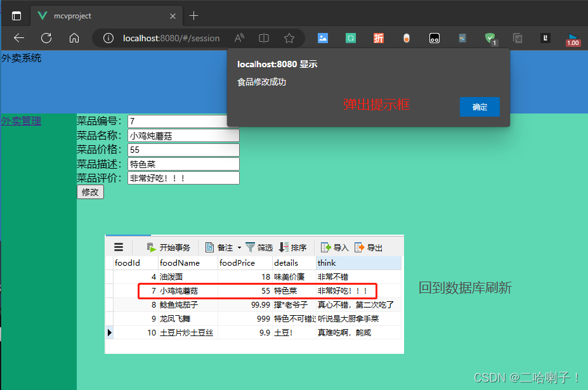Viewport: 588px width, 390px height.
Task: Select the 鲶鱼炖茄子 cell
Action: point(188,305)
